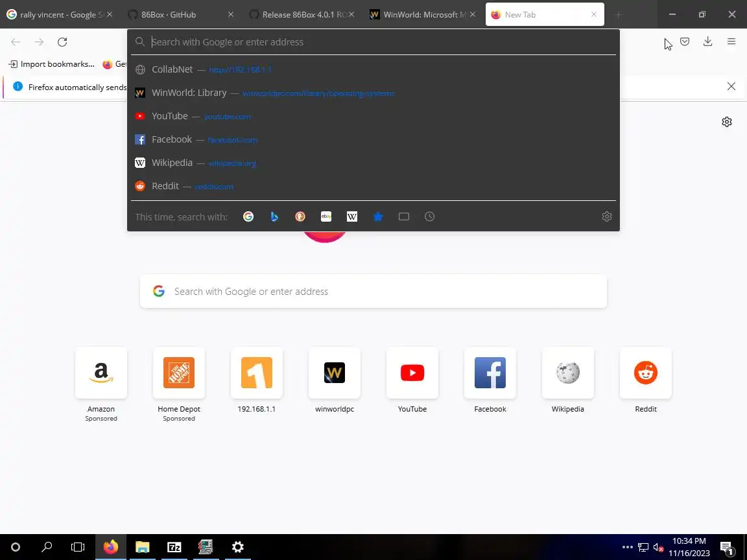Open 7-Zip from taskbar
This screenshot has height=560, width=747.
pos(174,547)
